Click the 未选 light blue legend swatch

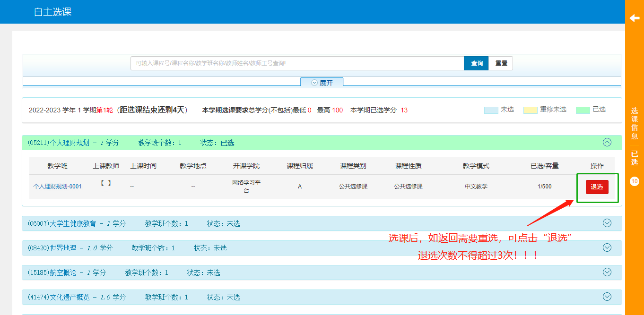[491, 110]
